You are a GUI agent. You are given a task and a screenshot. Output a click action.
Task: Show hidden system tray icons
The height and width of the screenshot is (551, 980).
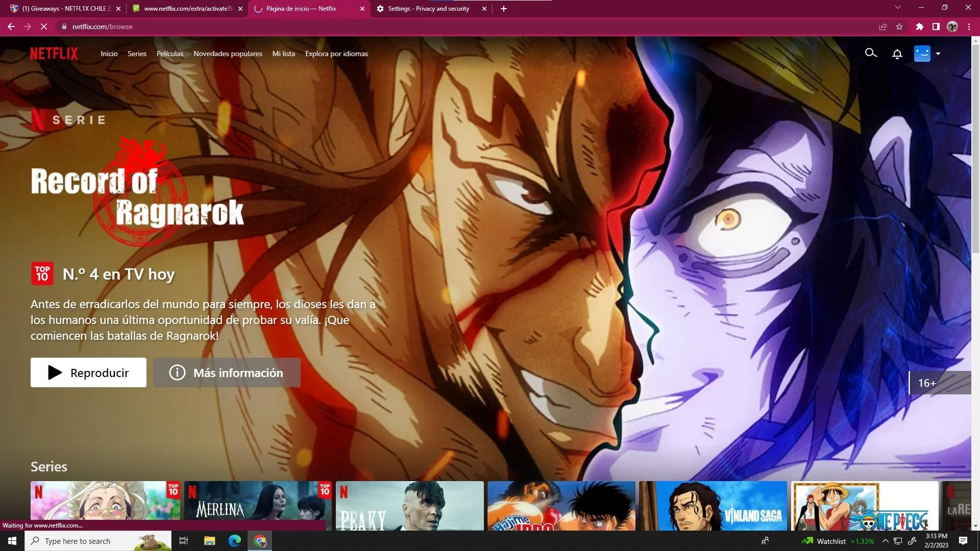pos(886,541)
